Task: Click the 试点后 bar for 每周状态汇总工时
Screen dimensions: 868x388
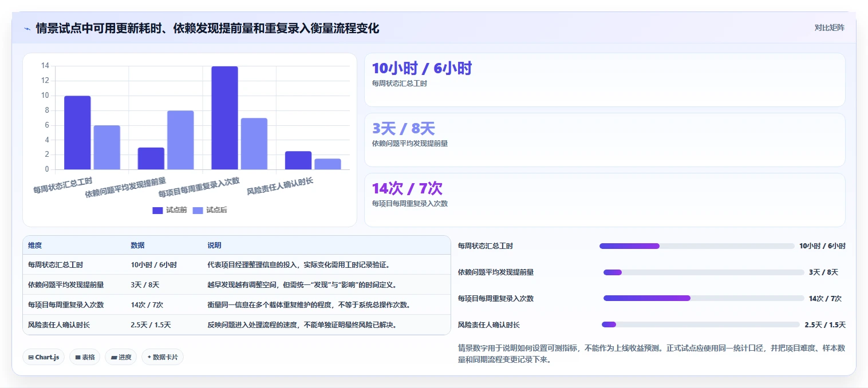Action: [x=106, y=147]
